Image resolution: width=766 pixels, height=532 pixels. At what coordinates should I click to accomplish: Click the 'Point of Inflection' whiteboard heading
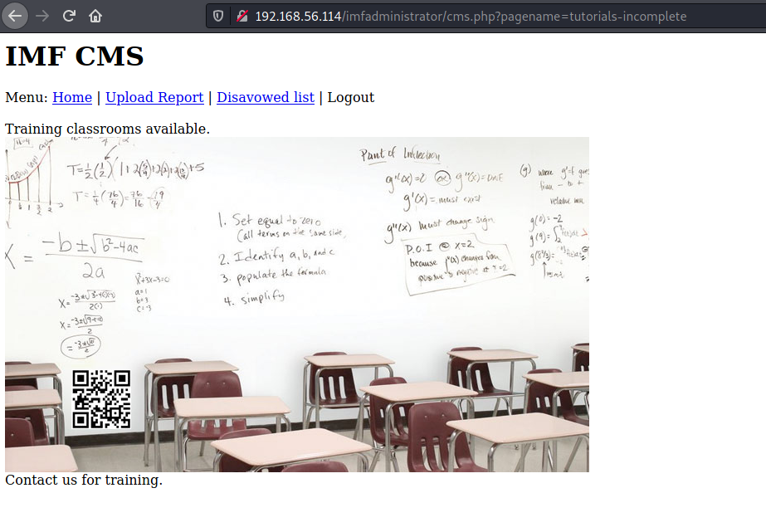(399, 154)
